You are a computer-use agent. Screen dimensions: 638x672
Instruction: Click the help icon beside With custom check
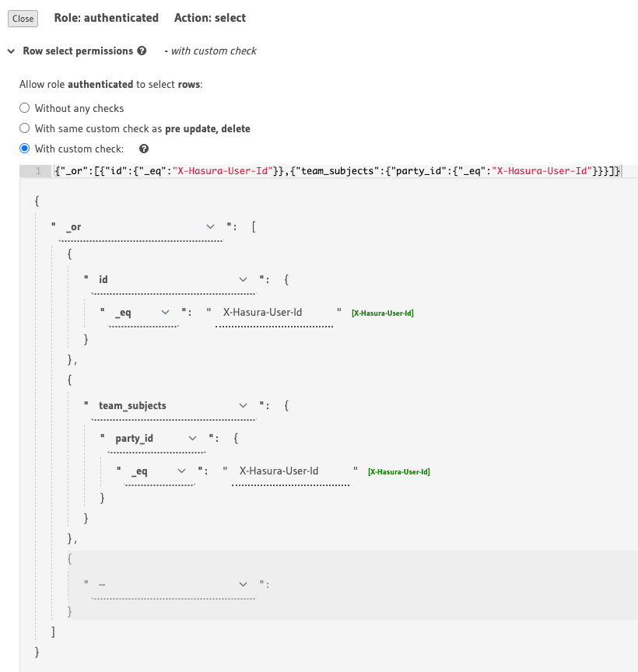point(144,149)
